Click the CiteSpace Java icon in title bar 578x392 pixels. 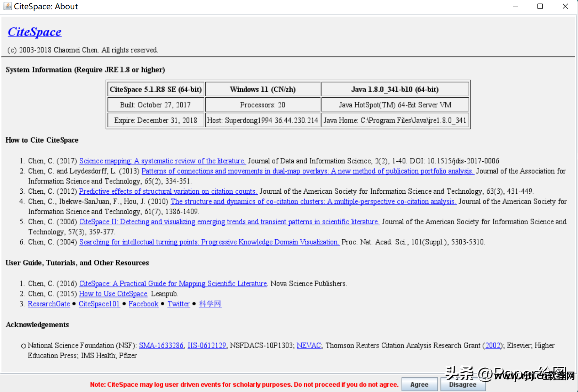coord(7,6)
